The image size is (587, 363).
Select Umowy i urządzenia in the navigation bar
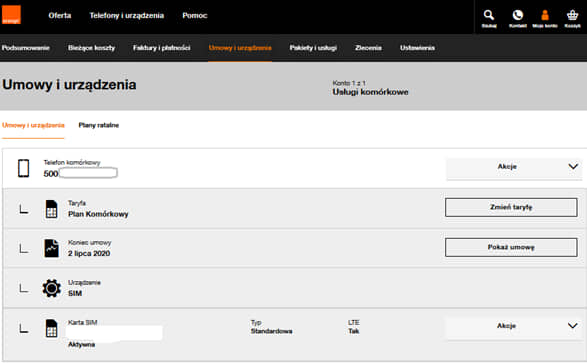pos(240,48)
